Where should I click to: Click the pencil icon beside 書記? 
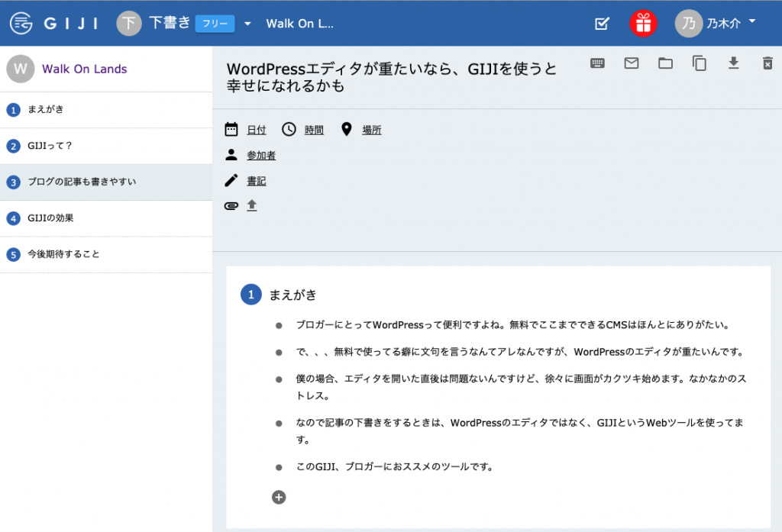[231, 180]
